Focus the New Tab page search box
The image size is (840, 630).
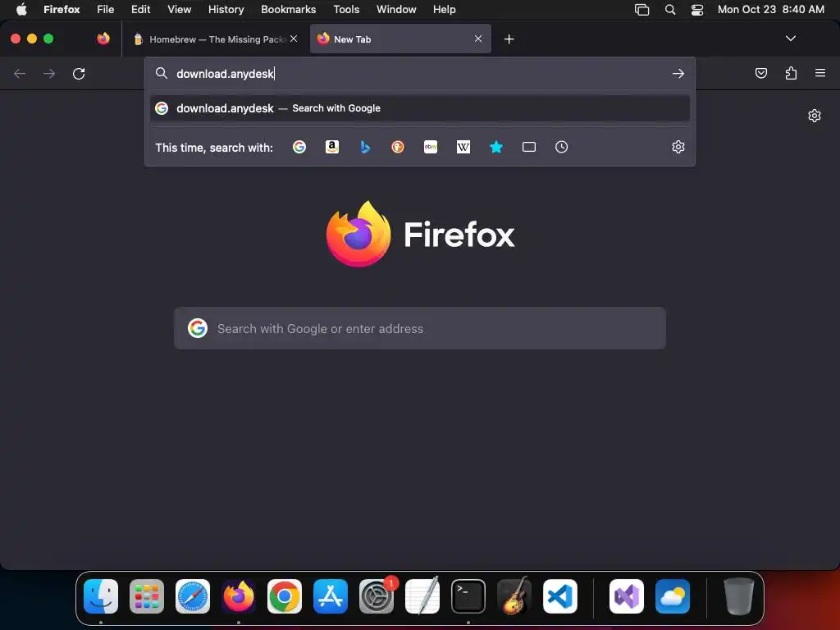(x=420, y=328)
